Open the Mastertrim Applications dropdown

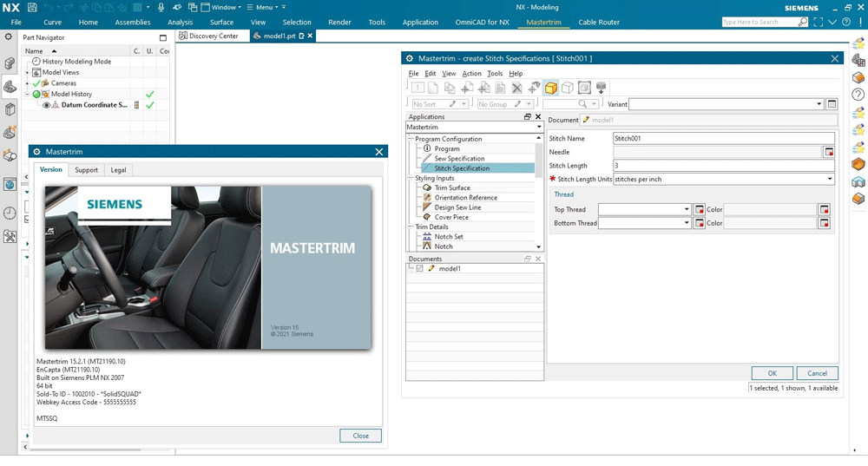tap(539, 128)
